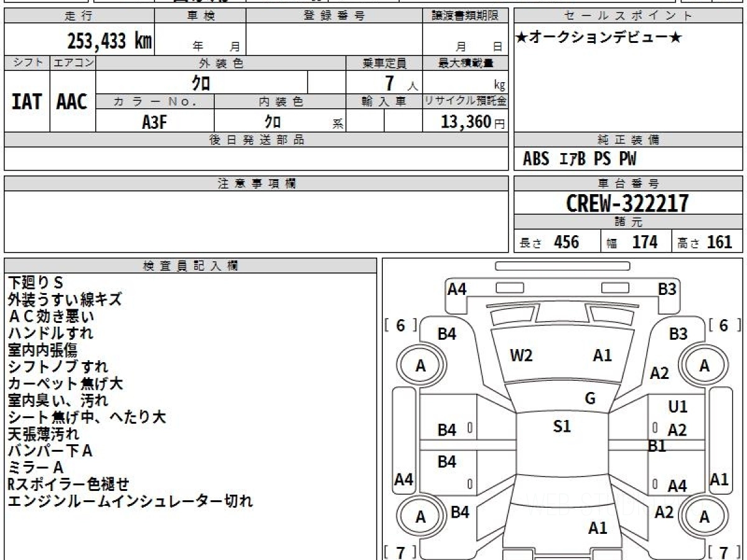Image resolution: width=747 pixels, height=560 pixels.
Task: Click the mileage value 253,433 km
Action: click(x=110, y=41)
